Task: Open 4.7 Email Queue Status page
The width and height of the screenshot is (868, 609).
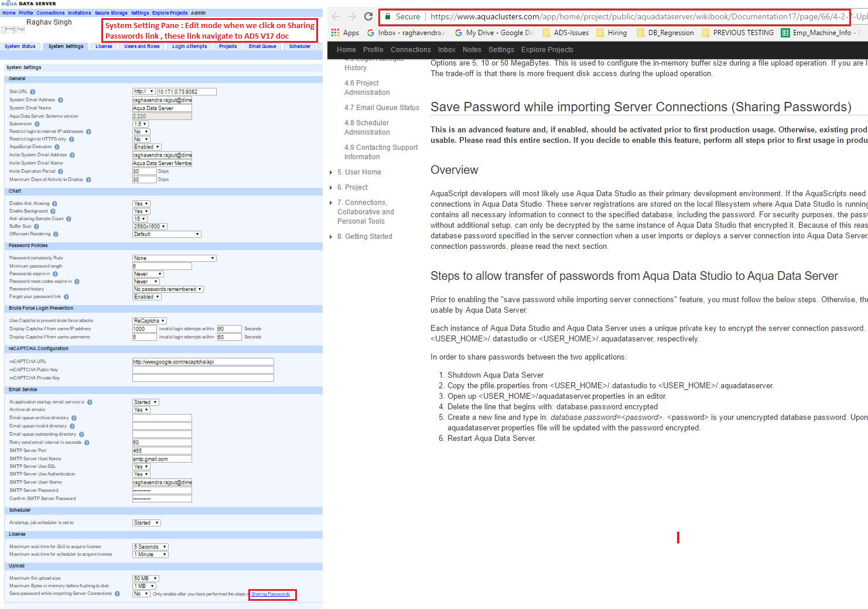Action: tap(382, 108)
